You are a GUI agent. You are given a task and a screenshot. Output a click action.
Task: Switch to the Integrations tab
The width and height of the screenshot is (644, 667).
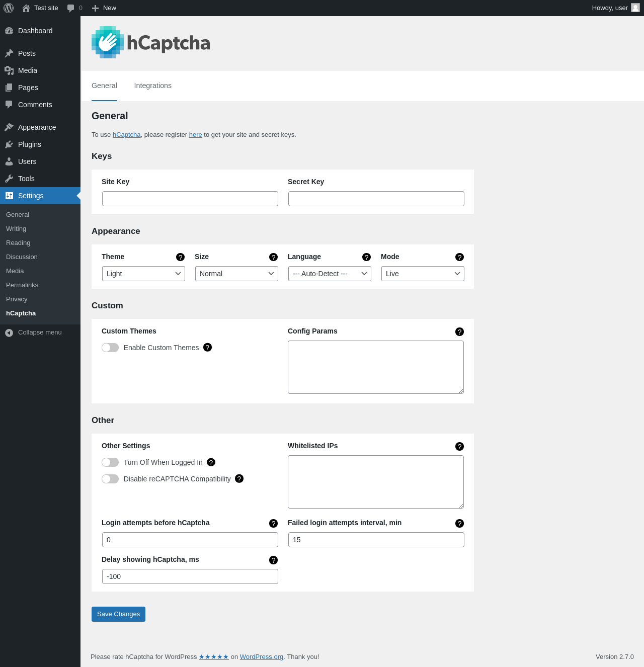click(x=152, y=86)
